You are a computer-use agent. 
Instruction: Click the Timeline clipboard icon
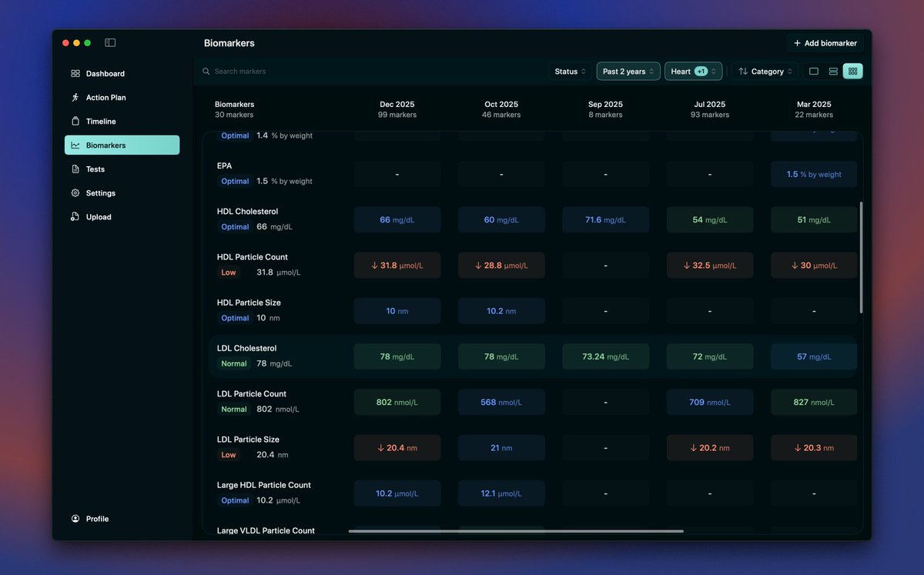pyautogui.click(x=75, y=122)
